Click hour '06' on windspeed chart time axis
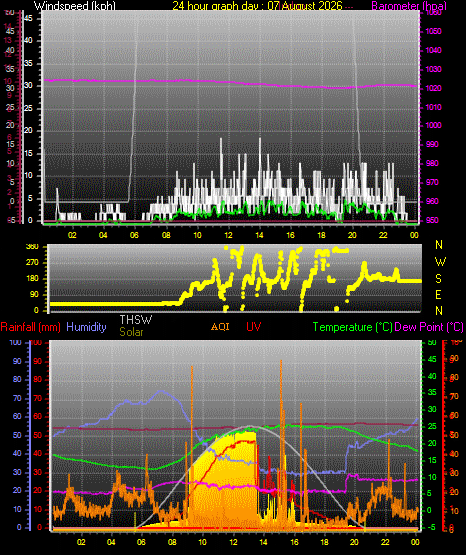Screen dimensions: 466x555 [x=134, y=235]
